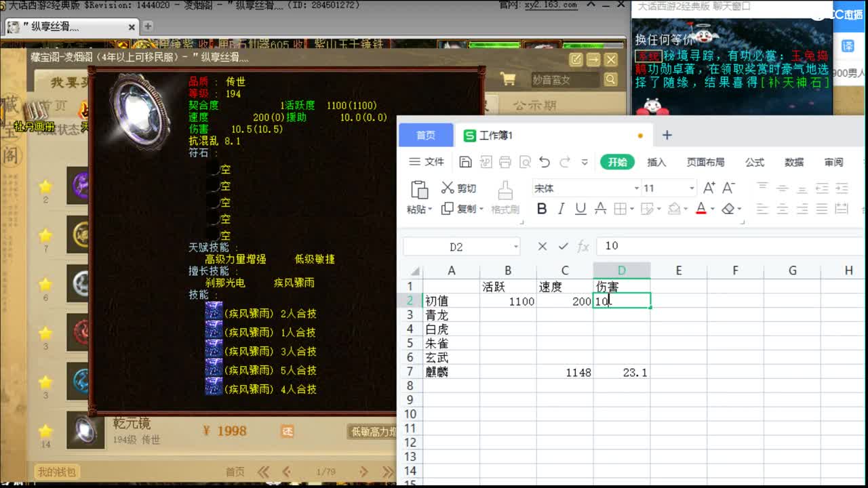
Task: Click the eraser clear formatting icon
Action: point(728,209)
